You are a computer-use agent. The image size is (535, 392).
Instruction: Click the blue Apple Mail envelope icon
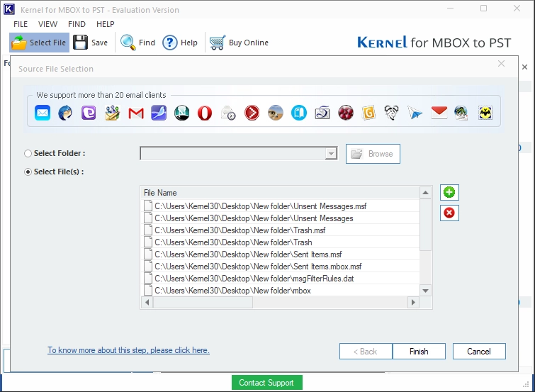[x=43, y=113]
